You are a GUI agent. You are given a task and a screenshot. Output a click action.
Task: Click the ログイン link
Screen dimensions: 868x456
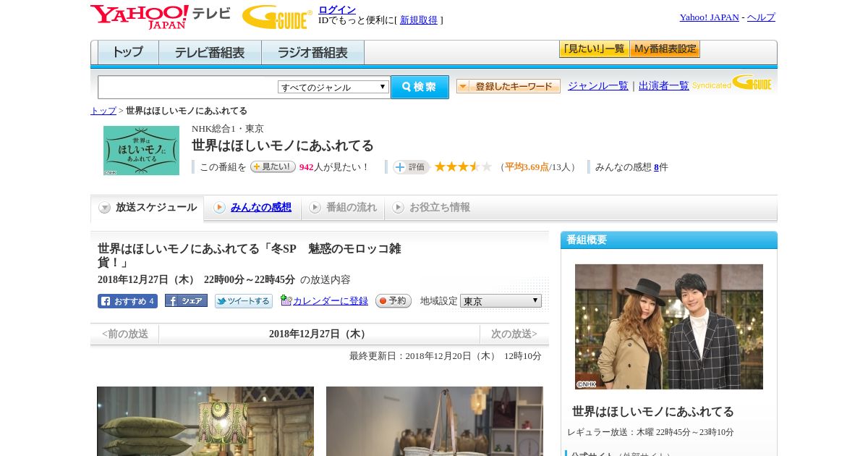coord(337,9)
